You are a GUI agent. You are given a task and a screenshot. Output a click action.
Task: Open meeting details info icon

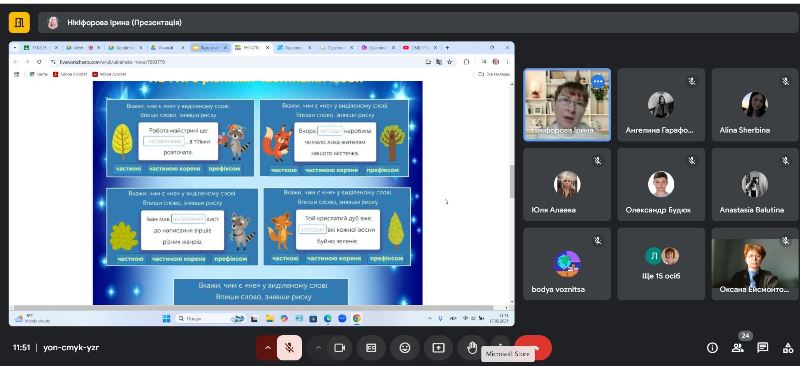pos(712,348)
